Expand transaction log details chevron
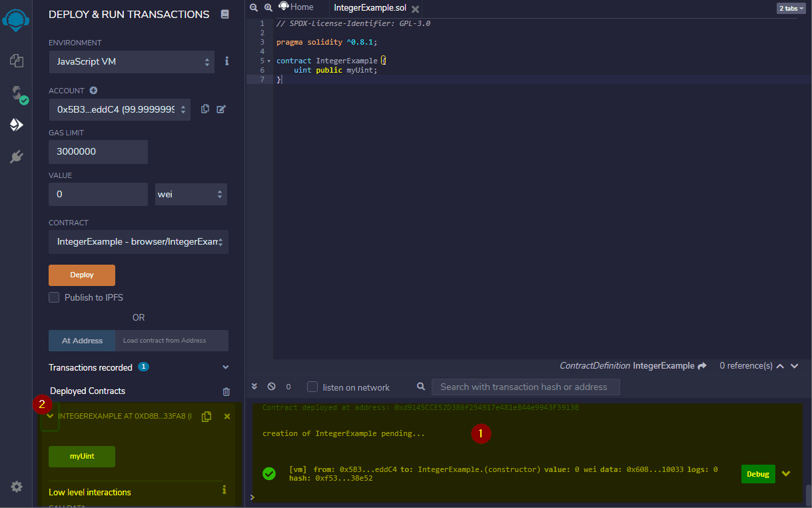The image size is (812, 508). (x=786, y=474)
